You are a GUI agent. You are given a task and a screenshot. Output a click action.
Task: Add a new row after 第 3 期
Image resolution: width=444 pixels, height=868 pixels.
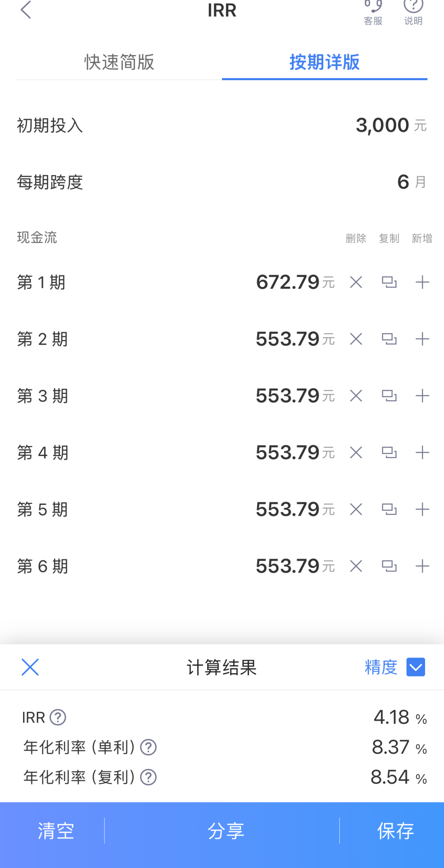(x=422, y=396)
